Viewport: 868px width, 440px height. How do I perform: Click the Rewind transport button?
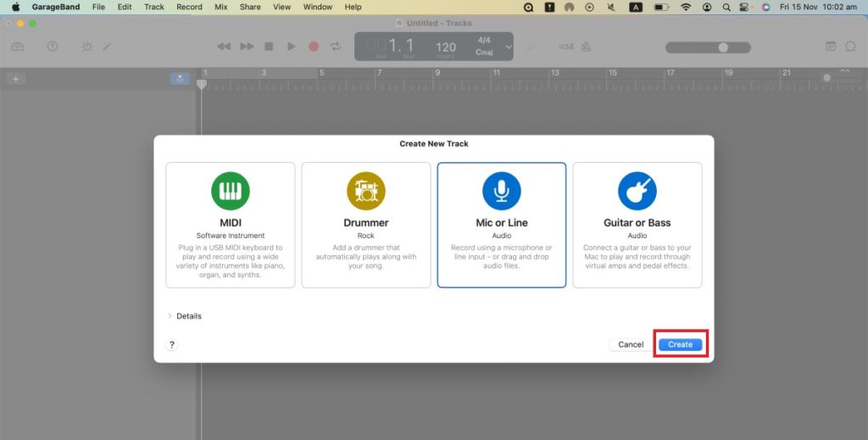224,47
